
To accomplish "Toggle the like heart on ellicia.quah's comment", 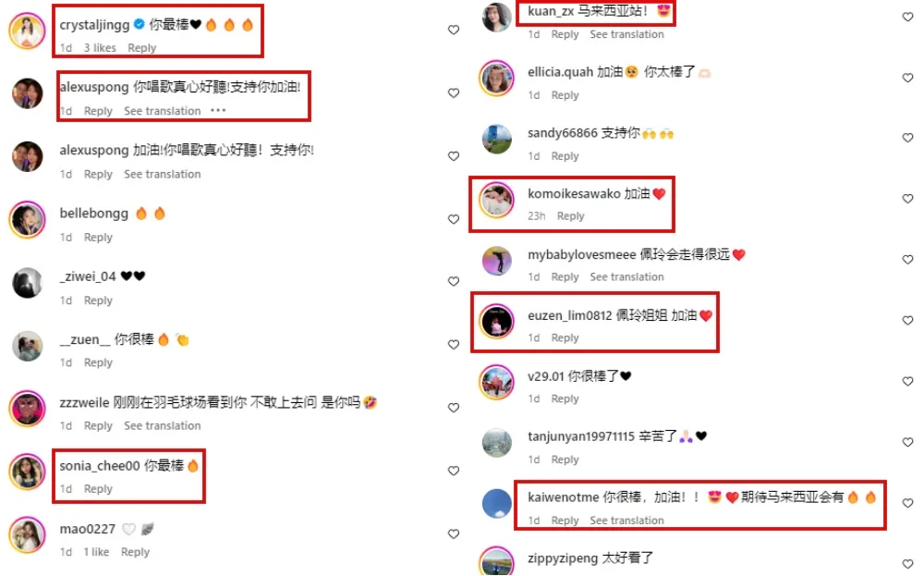I will pos(907,78).
